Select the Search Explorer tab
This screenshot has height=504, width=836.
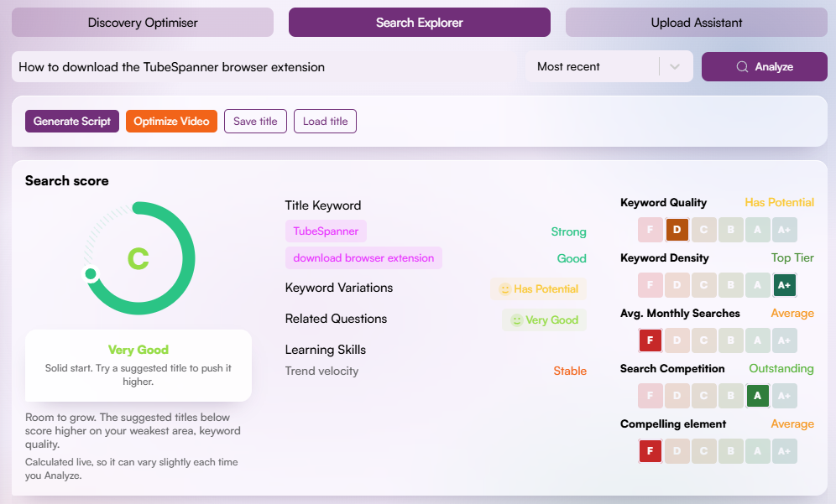419,23
